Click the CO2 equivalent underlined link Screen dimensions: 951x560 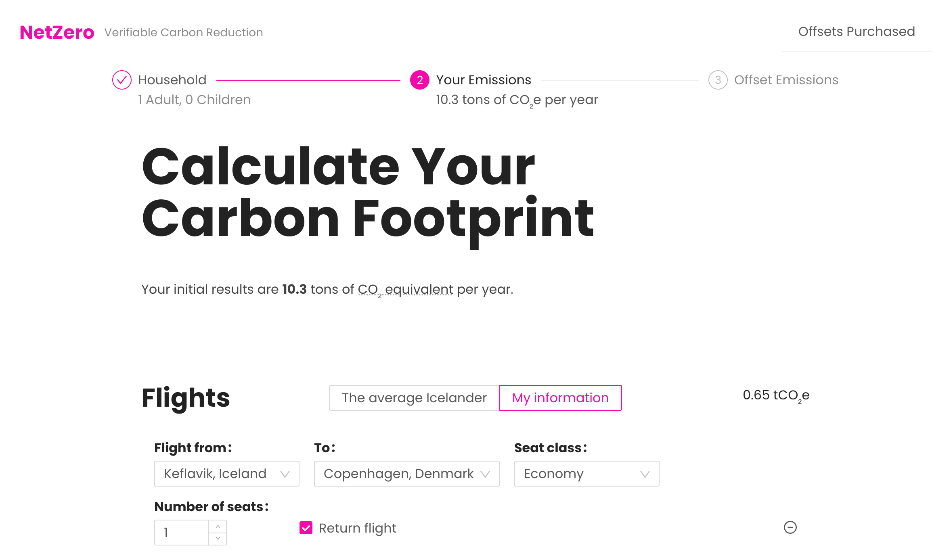405,290
